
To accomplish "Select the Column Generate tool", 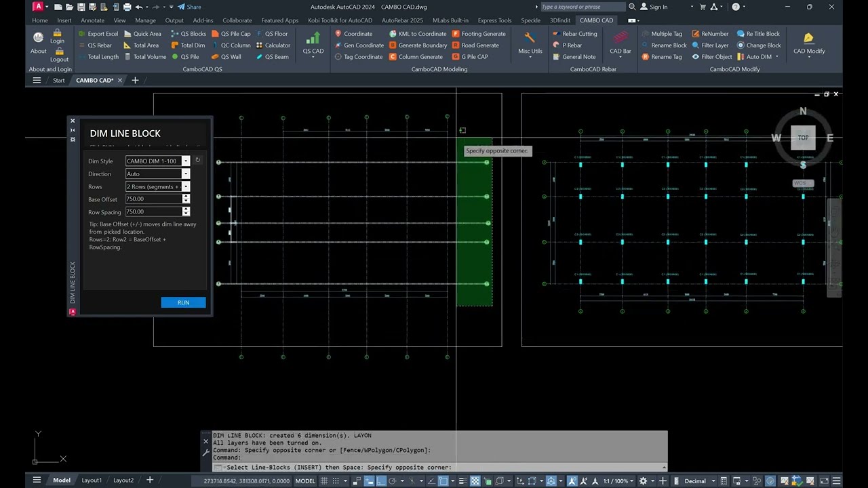I will (416, 57).
